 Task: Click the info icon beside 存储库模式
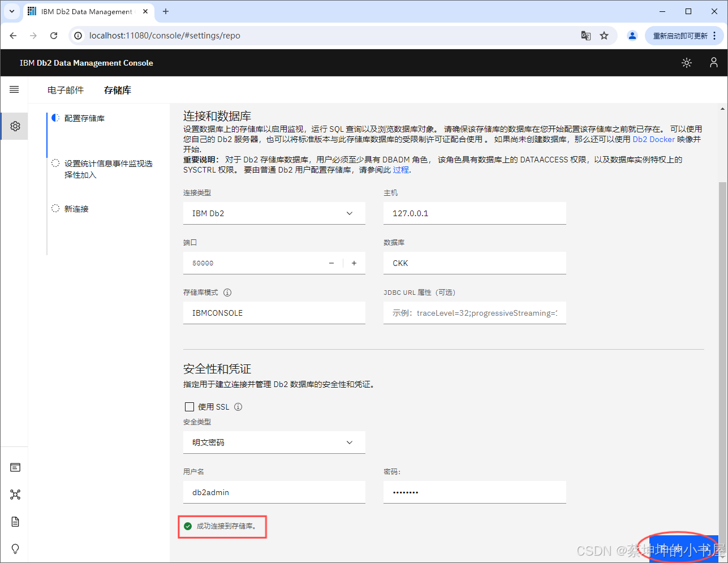pyautogui.click(x=227, y=293)
